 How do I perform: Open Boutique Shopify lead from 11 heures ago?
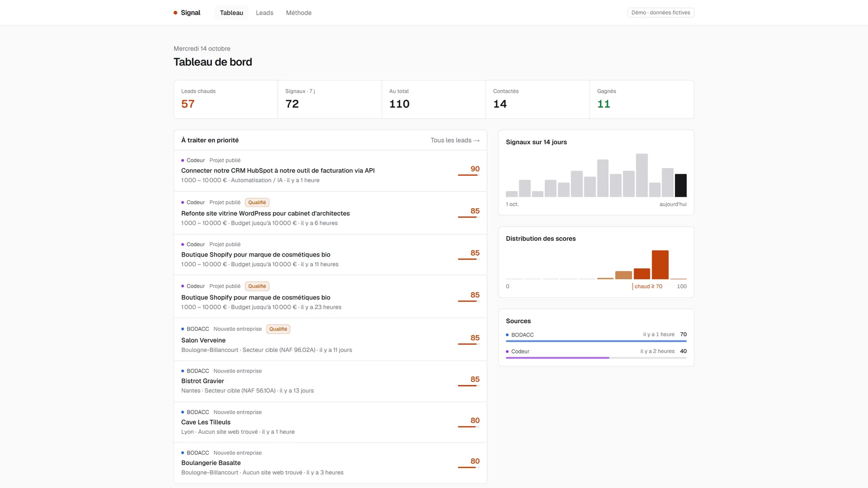click(330, 255)
